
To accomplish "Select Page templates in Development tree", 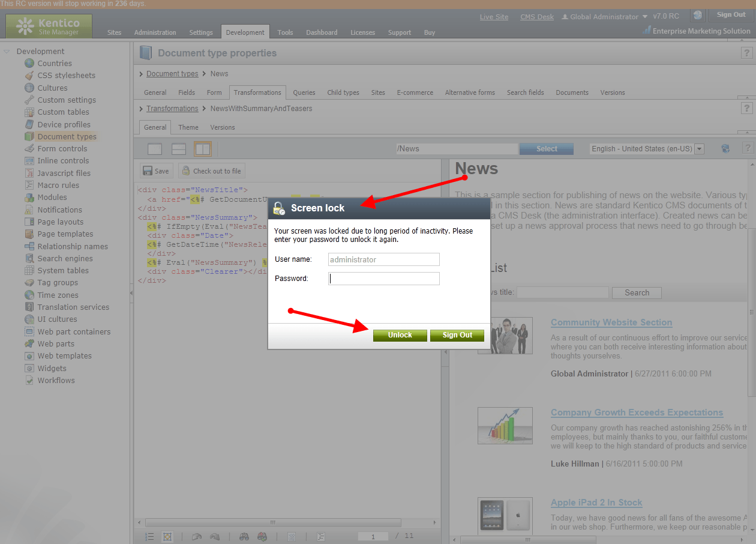I will pyautogui.click(x=65, y=234).
